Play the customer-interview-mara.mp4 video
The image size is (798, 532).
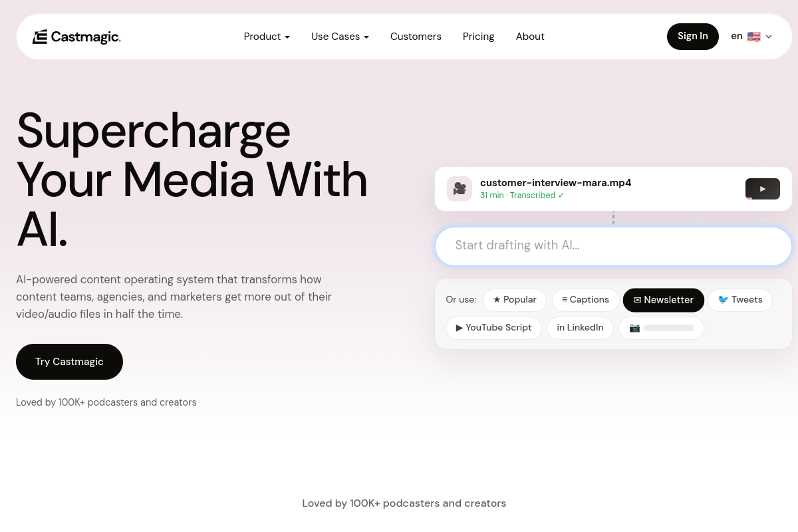point(763,189)
